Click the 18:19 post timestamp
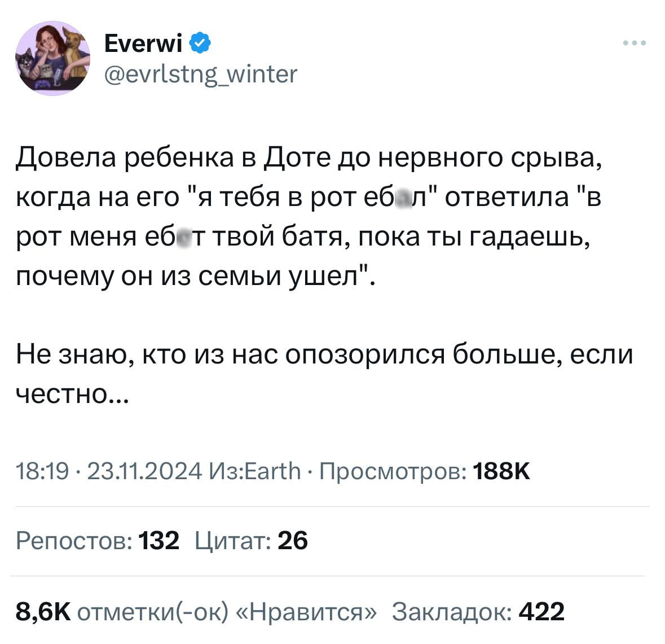The width and height of the screenshot is (665, 644). (42, 470)
